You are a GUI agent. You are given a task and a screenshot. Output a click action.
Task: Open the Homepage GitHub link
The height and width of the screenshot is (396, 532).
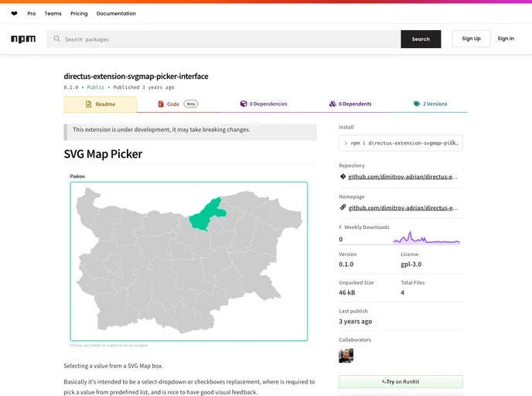403,208
